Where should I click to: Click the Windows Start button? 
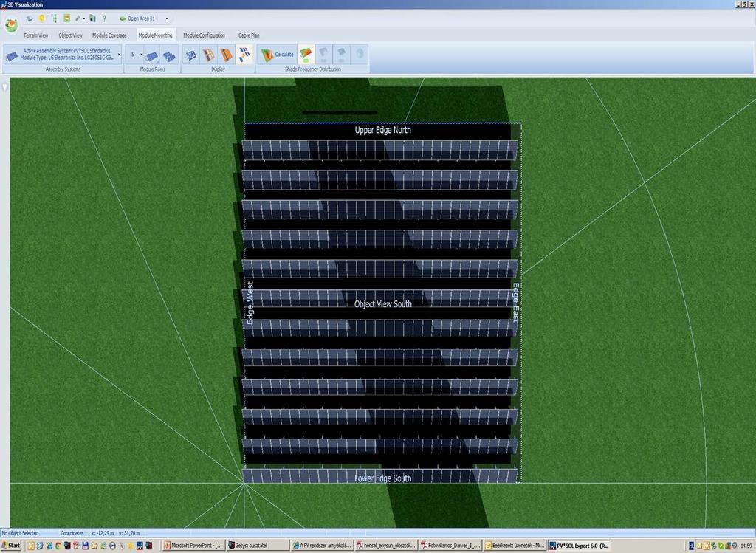click(10, 546)
